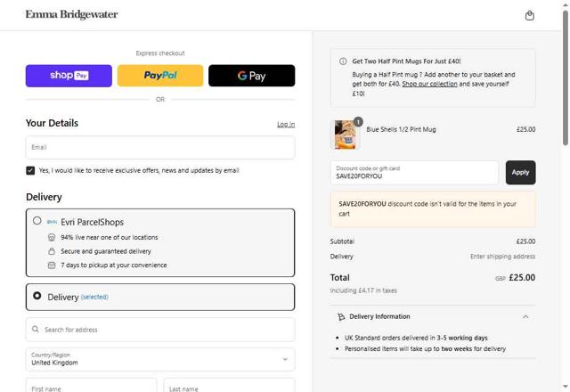Open the Country/Region dropdown

click(x=160, y=359)
